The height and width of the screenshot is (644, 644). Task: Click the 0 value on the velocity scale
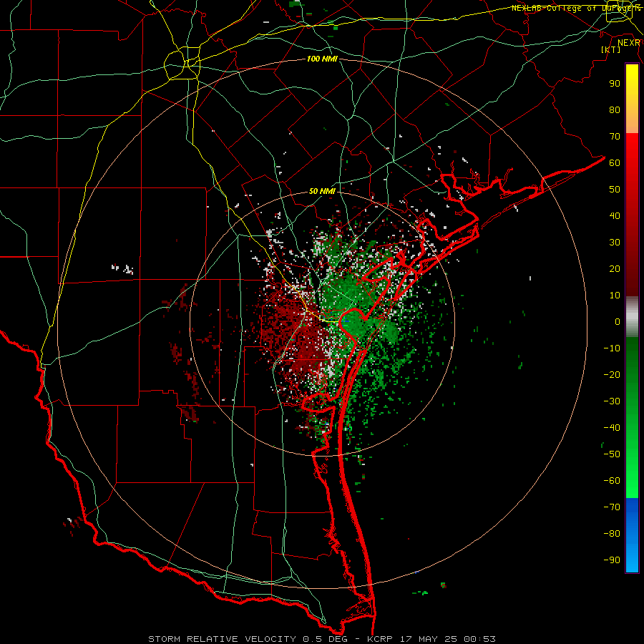[618, 321]
